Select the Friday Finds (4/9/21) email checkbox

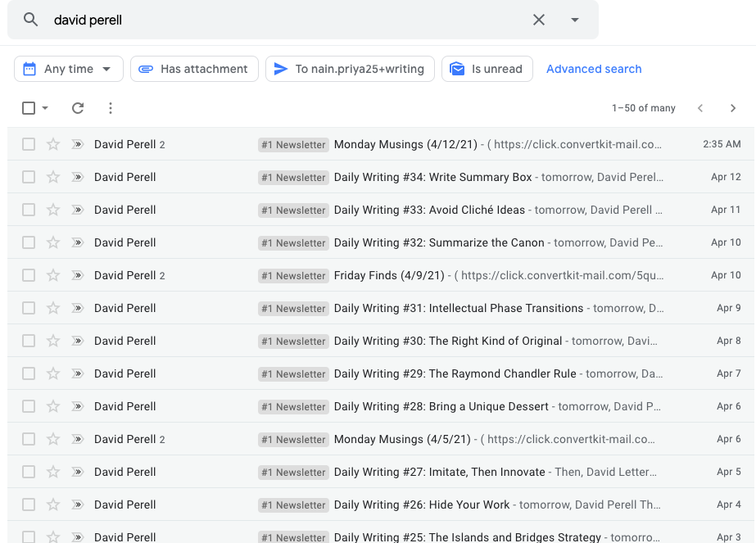point(29,275)
